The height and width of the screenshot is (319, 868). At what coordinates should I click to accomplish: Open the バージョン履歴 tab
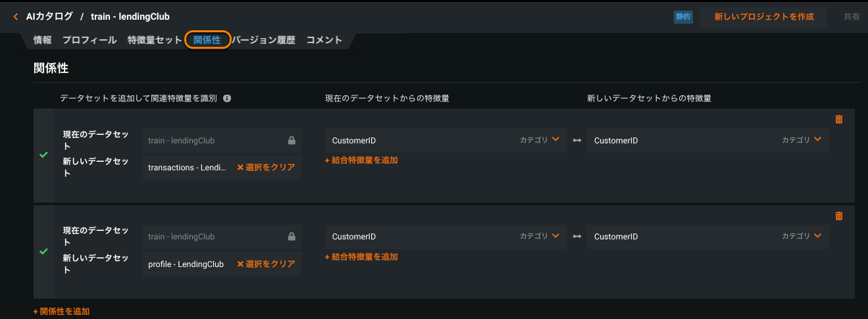pyautogui.click(x=263, y=40)
